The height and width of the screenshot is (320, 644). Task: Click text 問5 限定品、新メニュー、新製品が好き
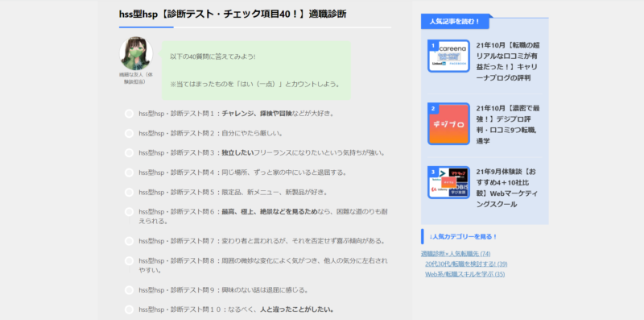(233, 192)
